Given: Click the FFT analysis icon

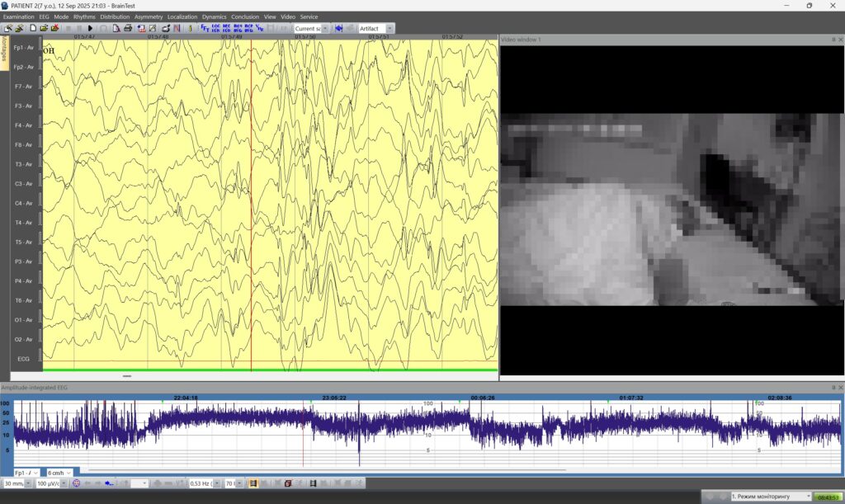Looking at the screenshot, I should (x=205, y=28).
